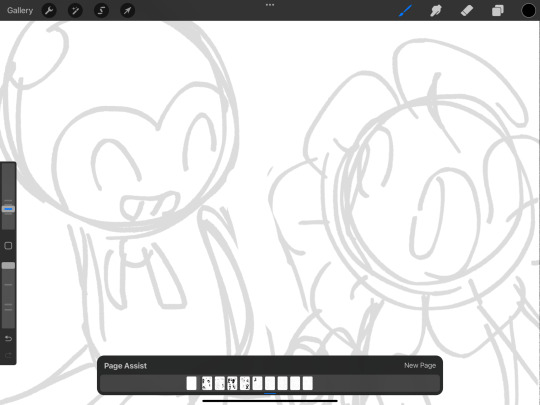Open the fifth page thumbnail in Page Assist
The height and width of the screenshot is (405, 540).
point(245,383)
